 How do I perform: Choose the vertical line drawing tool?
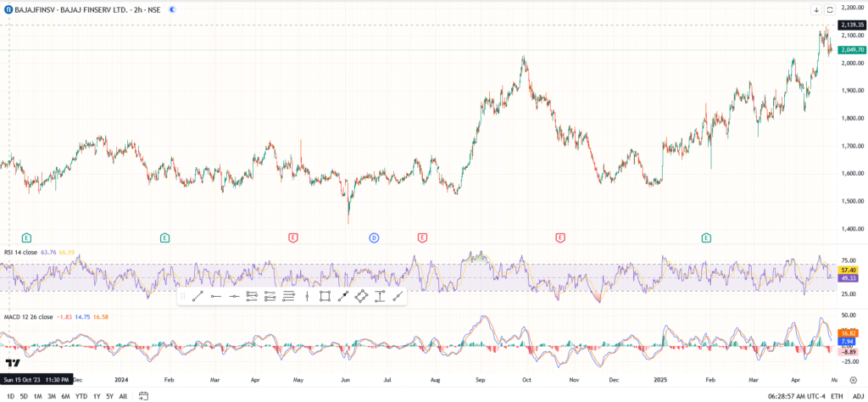306,297
